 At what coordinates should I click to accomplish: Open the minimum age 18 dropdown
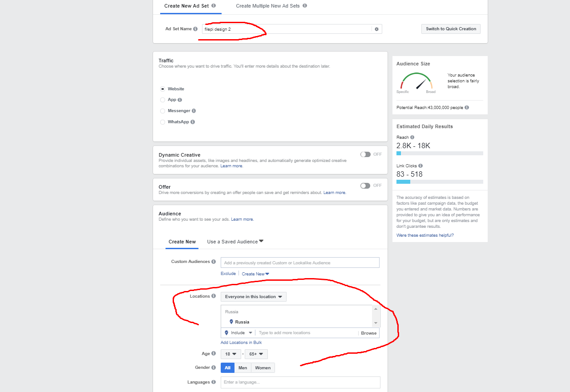coord(230,354)
